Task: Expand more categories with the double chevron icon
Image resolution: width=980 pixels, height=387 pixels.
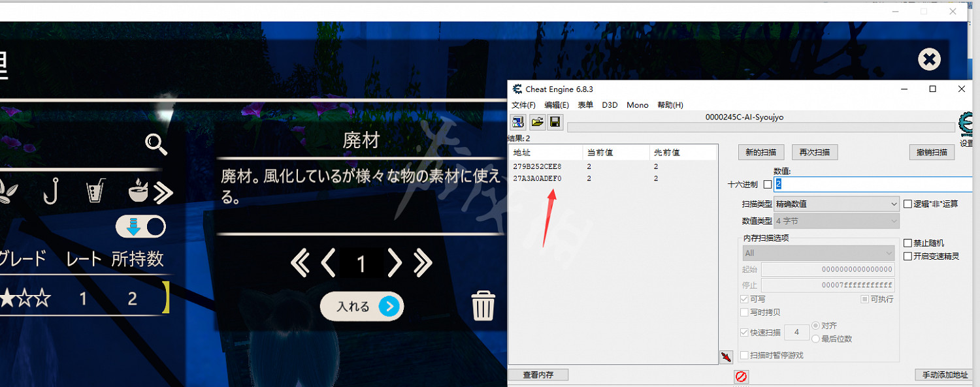Action: click(x=163, y=193)
